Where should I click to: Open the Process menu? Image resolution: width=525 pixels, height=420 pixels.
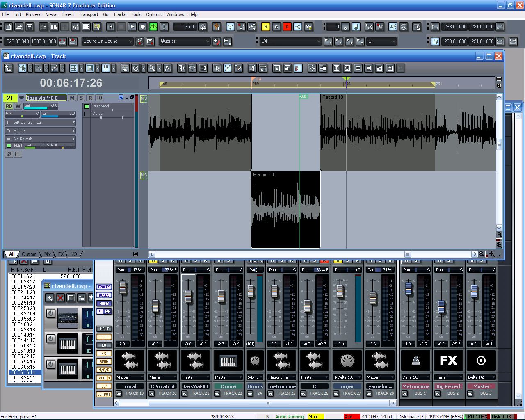click(x=33, y=14)
